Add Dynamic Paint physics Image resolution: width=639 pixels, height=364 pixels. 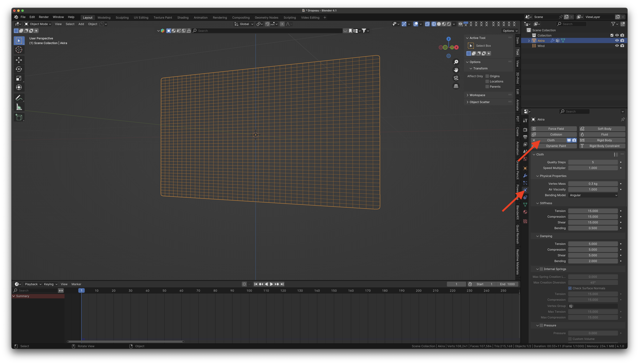point(554,146)
